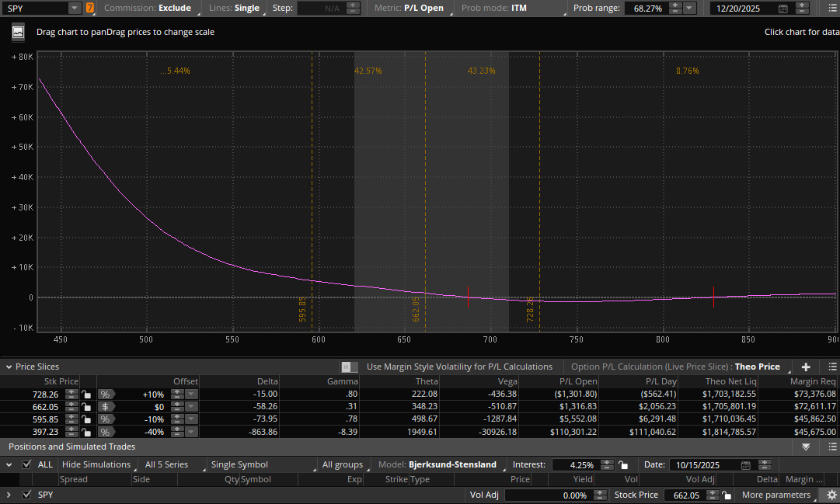Click the chart mode icon beside drag hint
Screen dimensions: 840x504
pyautogui.click(x=18, y=32)
